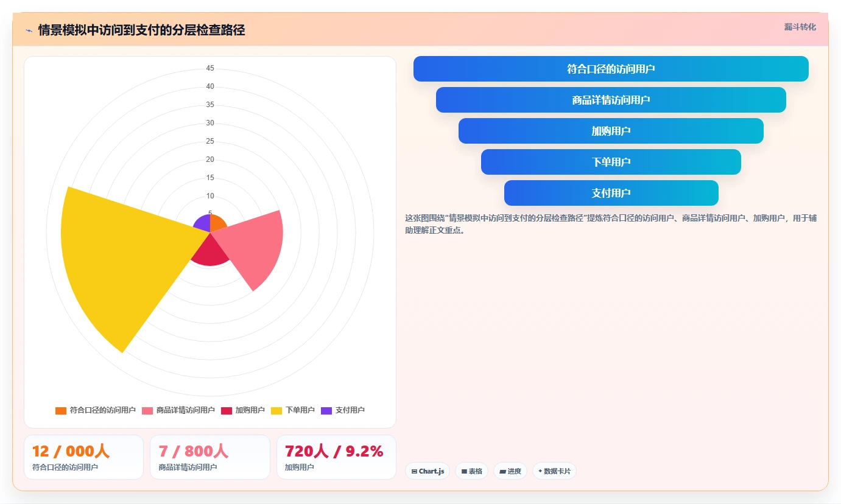Toggle the orange 符合口径的访问用户 legend swatch

click(61, 410)
